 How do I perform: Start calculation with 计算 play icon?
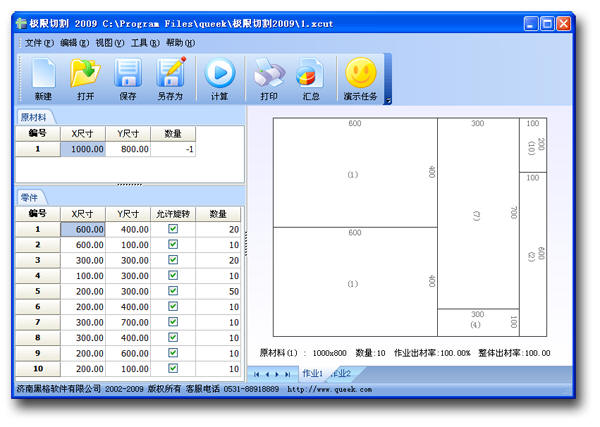point(220,79)
